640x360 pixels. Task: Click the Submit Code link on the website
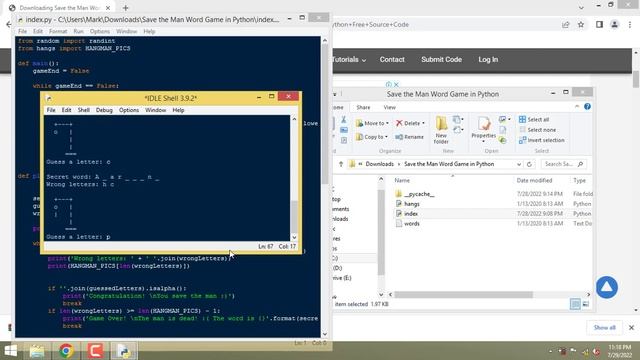click(441, 60)
